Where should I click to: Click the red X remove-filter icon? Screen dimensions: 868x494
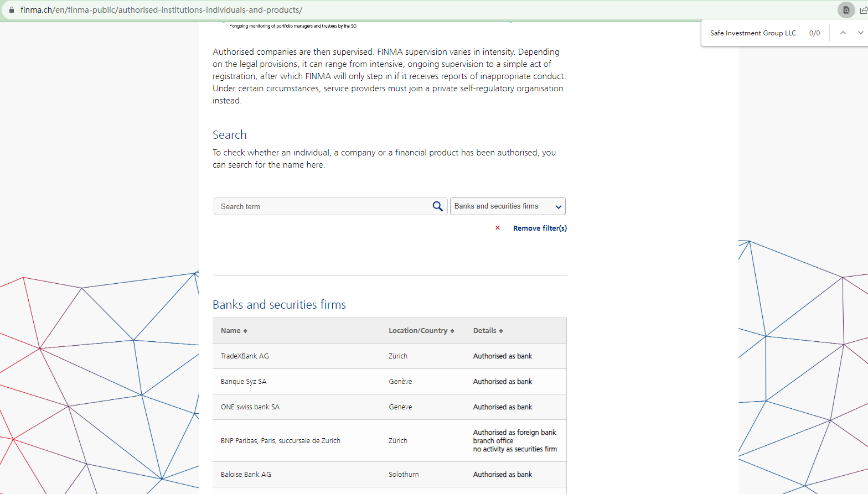click(498, 228)
